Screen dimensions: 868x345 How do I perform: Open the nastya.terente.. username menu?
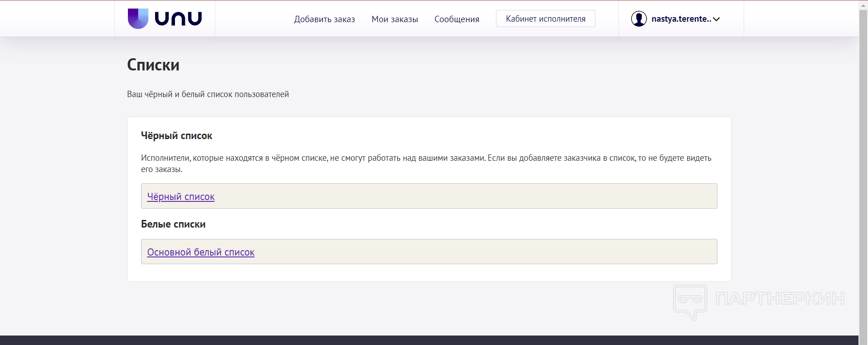click(x=681, y=19)
